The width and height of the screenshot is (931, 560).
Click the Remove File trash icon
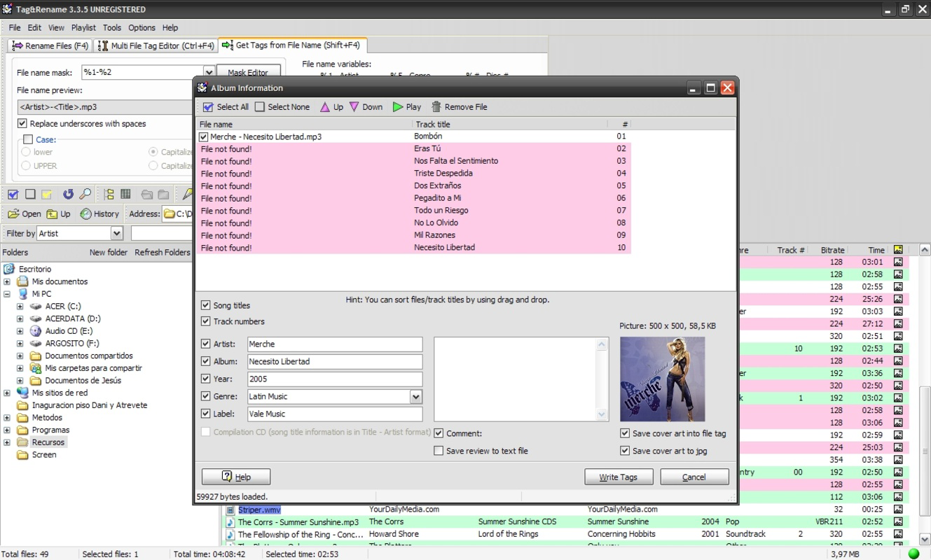tap(436, 107)
